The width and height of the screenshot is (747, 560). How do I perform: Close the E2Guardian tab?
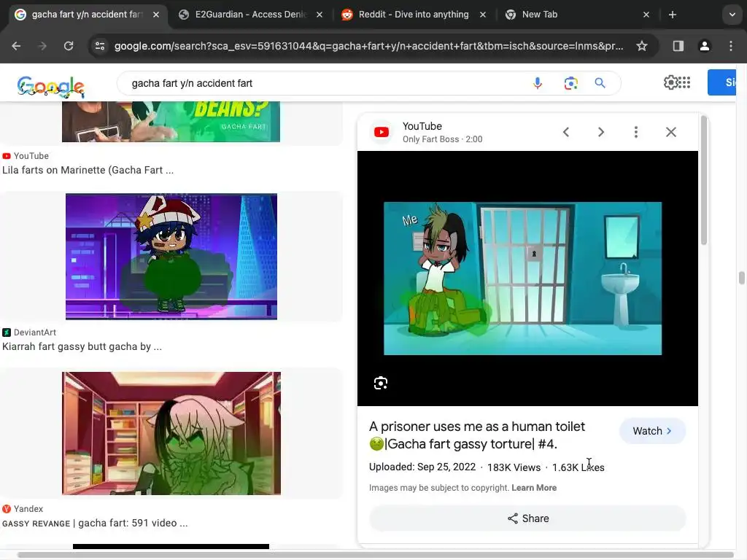coord(320,15)
